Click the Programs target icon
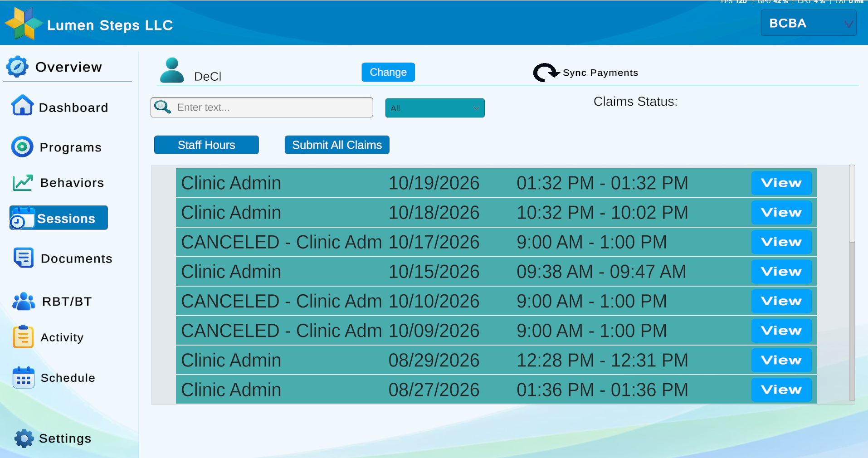The image size is (868, 458). (x=22, y=146)
